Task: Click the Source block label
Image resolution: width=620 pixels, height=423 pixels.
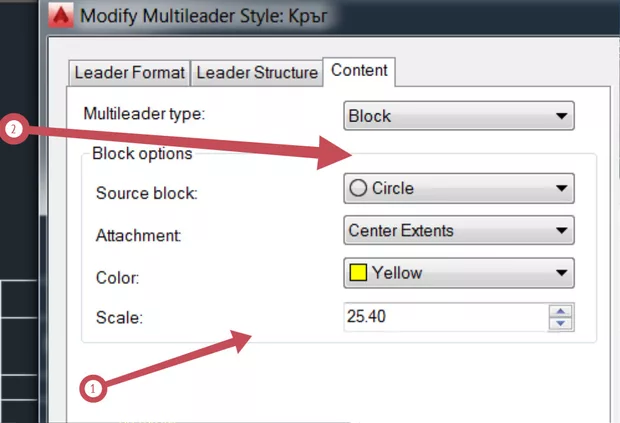Action: (146, 193)
